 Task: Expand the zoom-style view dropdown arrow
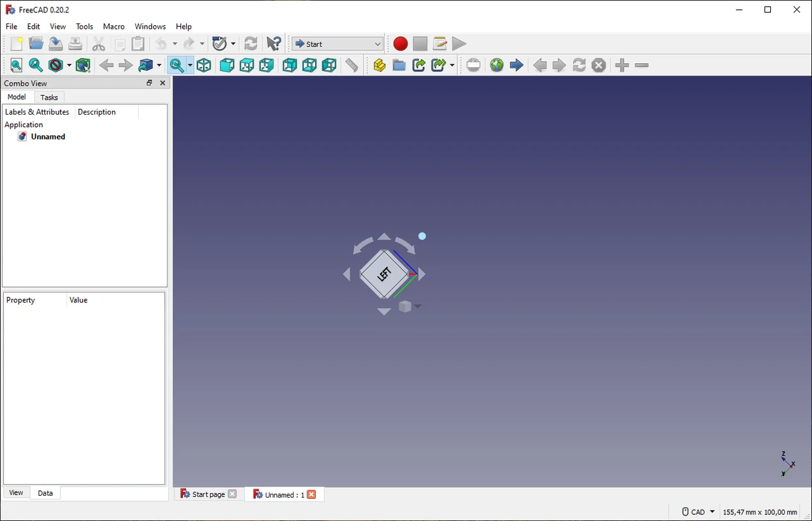(189, 65)
